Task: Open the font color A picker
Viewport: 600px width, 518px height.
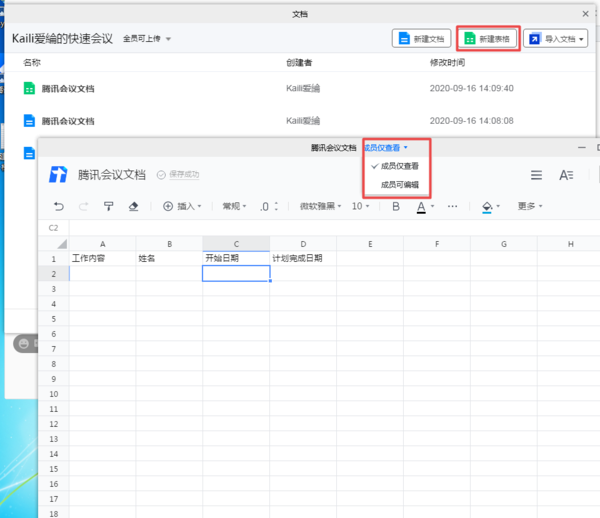Action: click(x=423, y=206)
